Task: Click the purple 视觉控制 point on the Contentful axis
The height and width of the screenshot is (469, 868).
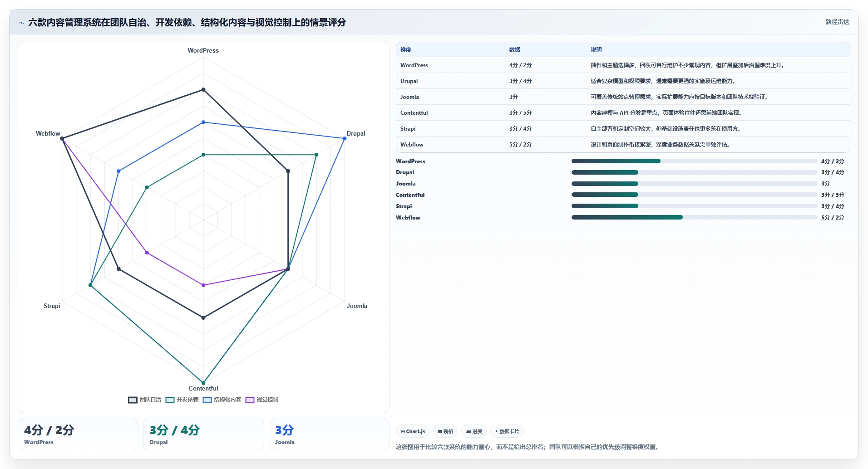Action: coord(203,285)
